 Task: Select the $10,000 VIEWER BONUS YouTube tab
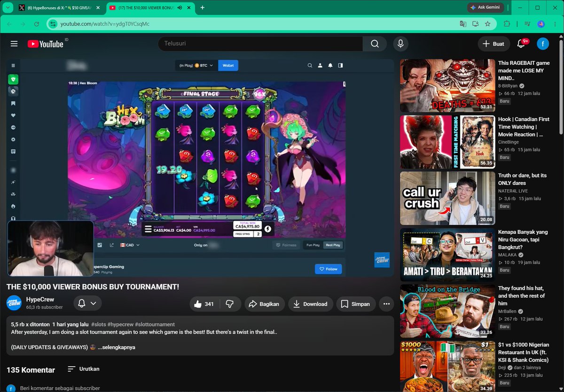[149, 8]
